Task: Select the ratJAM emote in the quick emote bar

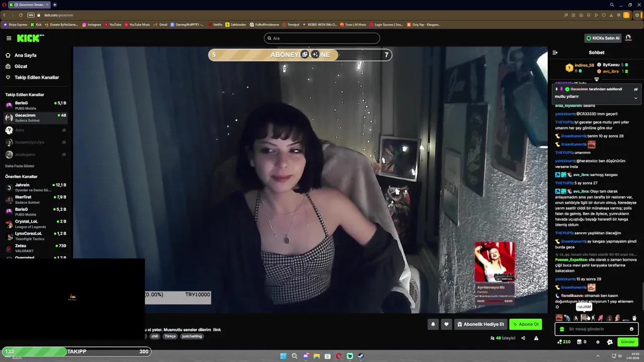Action: 584,318
